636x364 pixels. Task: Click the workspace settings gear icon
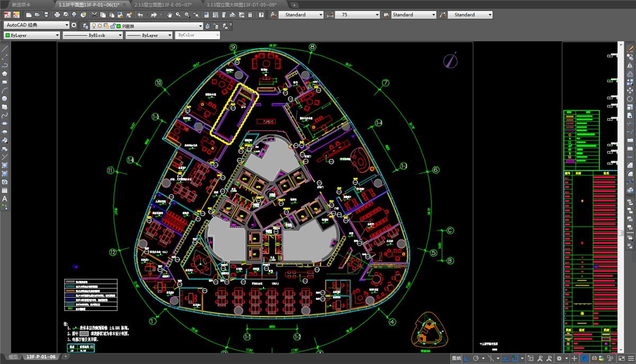coord(74,25)
